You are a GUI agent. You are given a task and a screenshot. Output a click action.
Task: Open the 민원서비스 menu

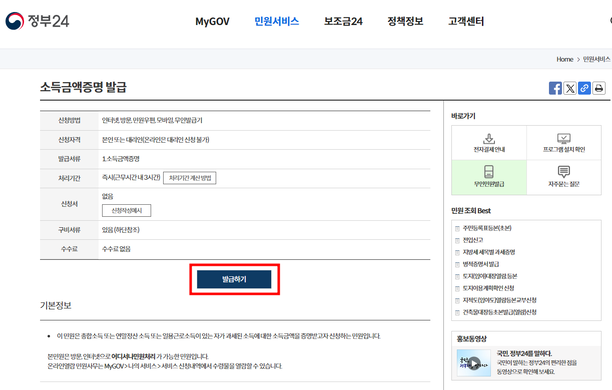(276, 21)
